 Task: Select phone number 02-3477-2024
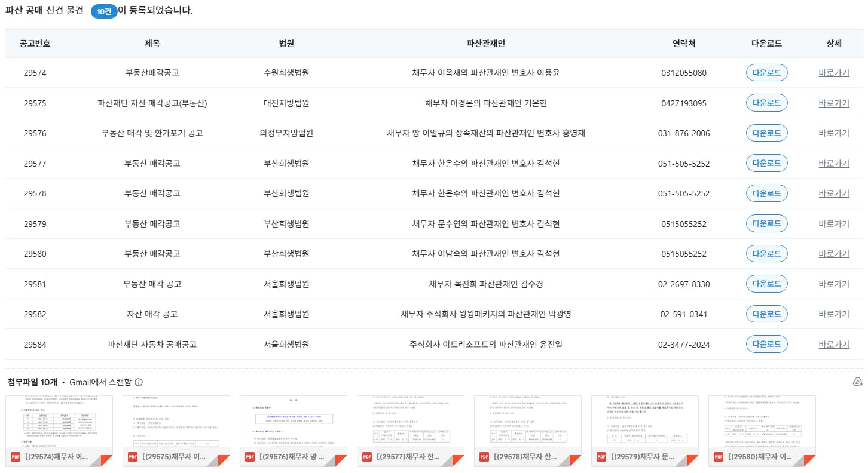pyautogui.click(x=684, y=344)
